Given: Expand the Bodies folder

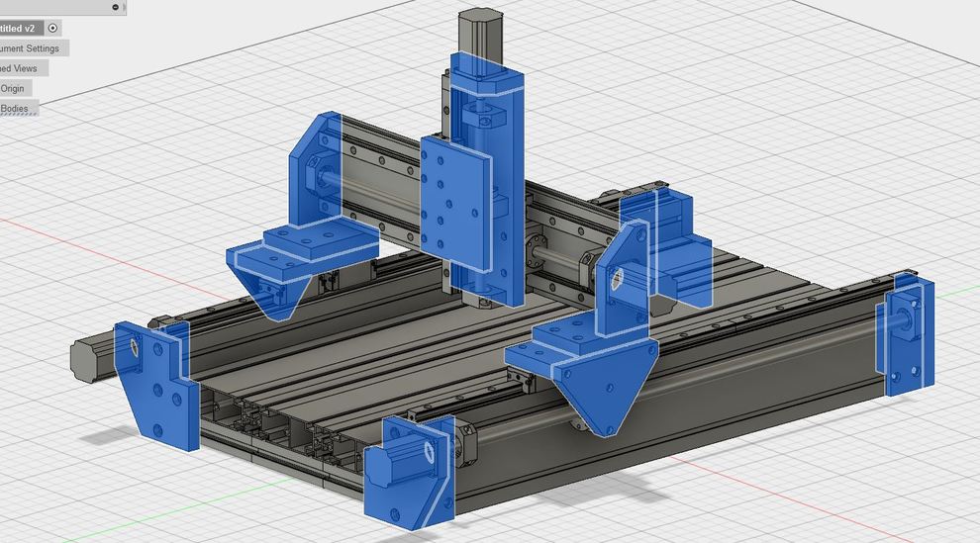Looking at the screenshot, I should click(15, 108).
